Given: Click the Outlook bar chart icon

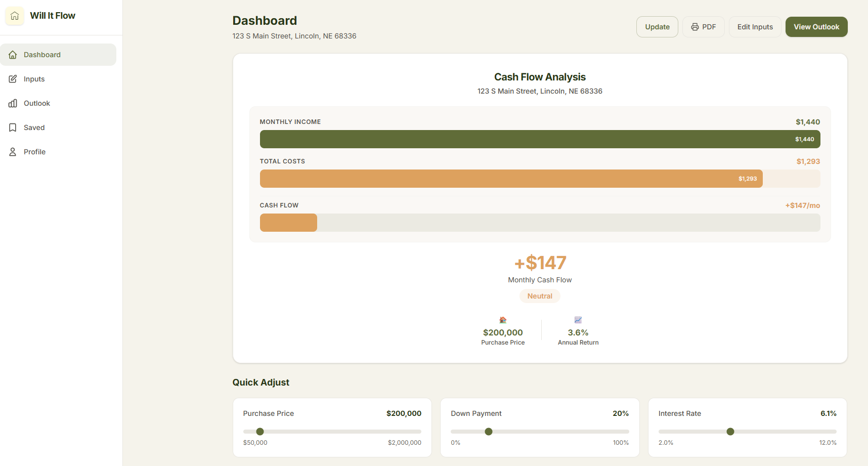Looking at the screenshot, I should point(13,103).
